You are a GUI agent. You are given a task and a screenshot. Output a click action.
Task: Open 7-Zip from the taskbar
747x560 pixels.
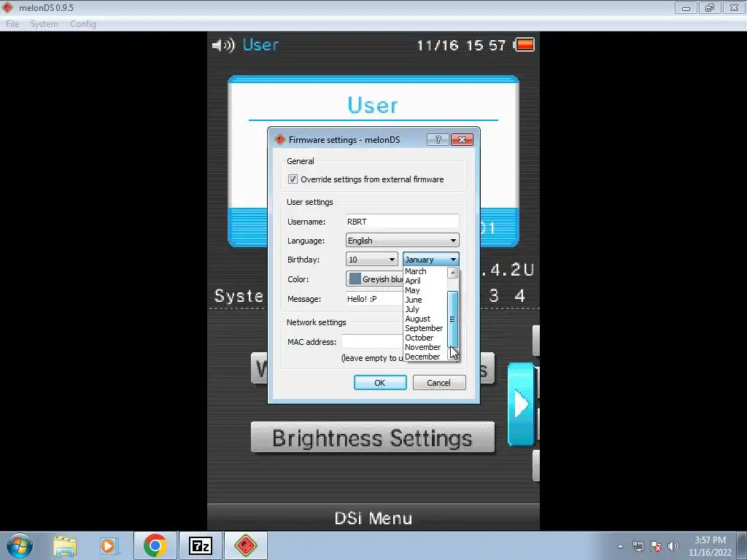pos(200,545)
